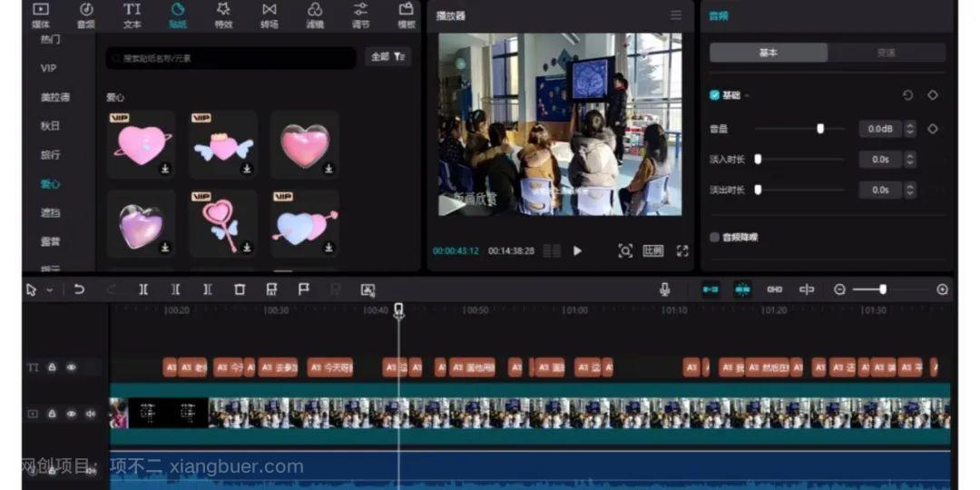Open the player panel hamburger menu
This screenshot has width=980, height=490.
tap(676, 15)
